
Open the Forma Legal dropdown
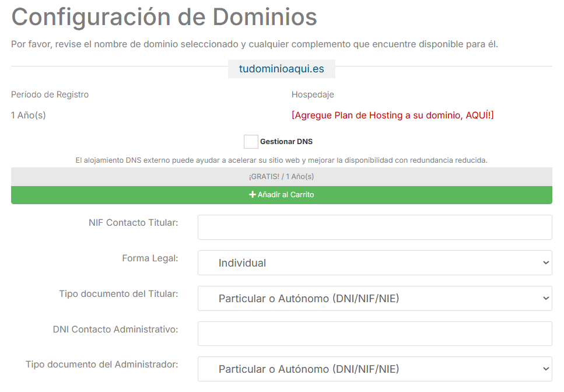(x=374, y=263)
